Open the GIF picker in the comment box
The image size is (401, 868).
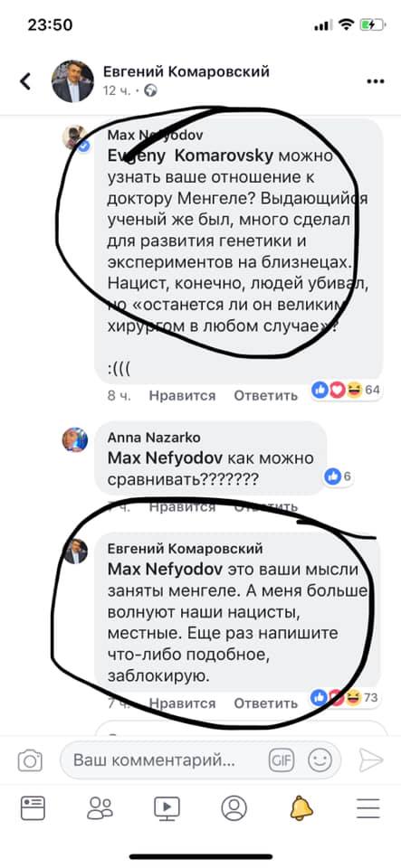coord(281,760)
